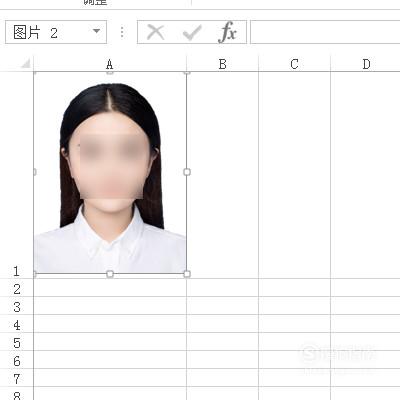400x400 pixels.
Task: Select cell C1
Action: click(294, 175)
